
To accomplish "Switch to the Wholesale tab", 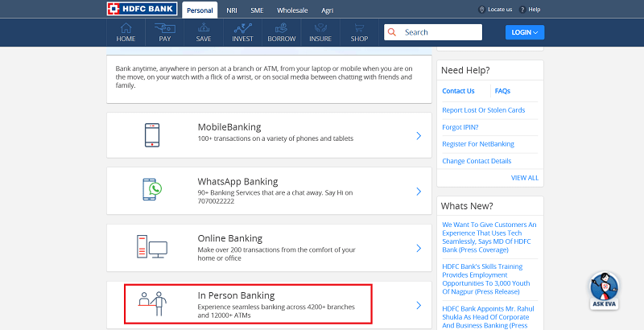I will pos(292,10).
